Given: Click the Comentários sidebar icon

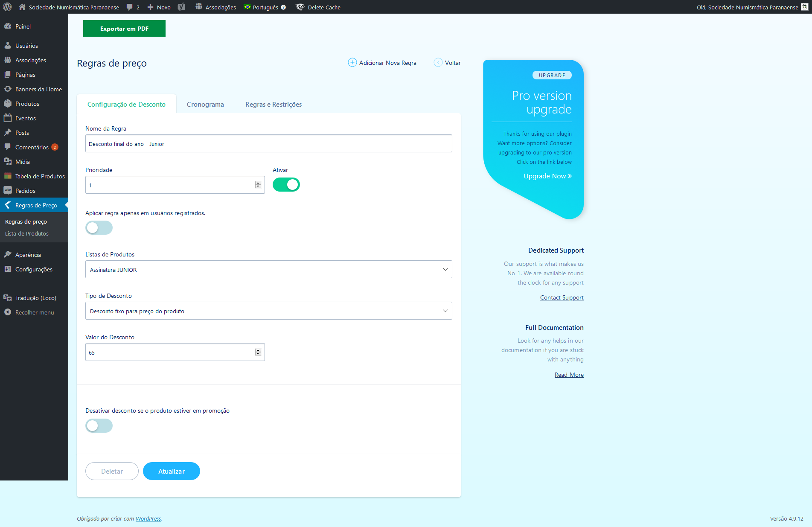Looking at the screenshot, I should [8, 147].
